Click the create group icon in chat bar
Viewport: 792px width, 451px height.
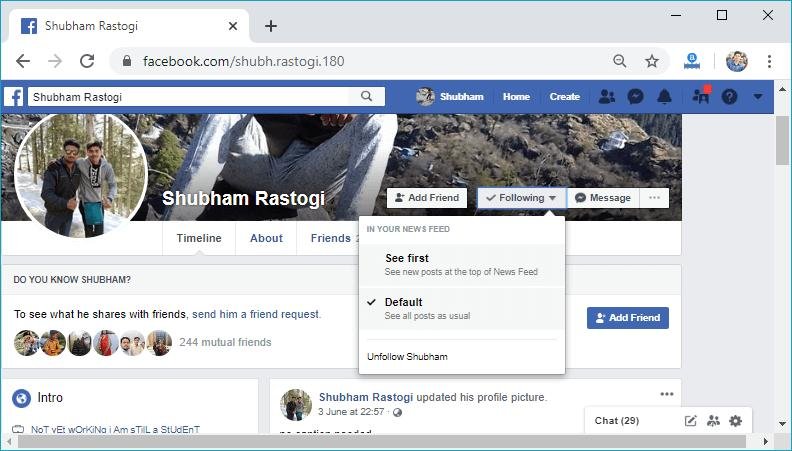coord(713,421)
